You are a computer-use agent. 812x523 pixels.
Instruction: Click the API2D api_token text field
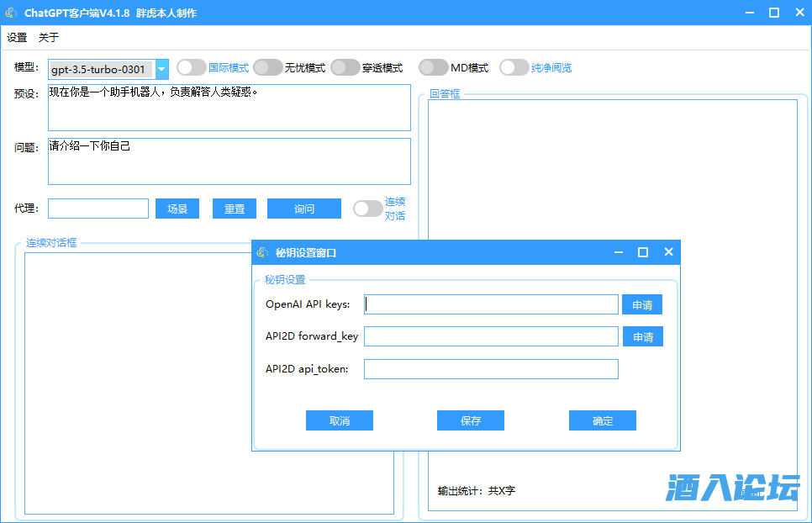[491, 369]
